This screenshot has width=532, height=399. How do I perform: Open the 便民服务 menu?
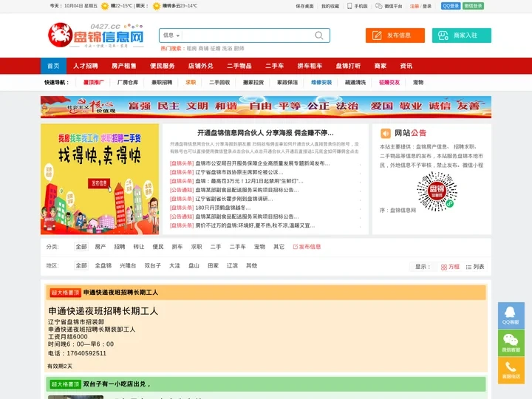tap(162, 66)
